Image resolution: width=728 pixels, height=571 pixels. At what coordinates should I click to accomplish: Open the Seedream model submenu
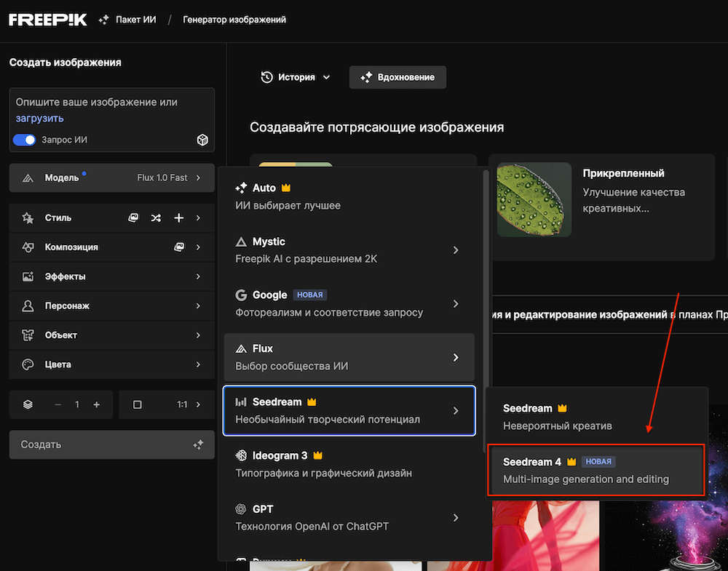tap(349, 410)
